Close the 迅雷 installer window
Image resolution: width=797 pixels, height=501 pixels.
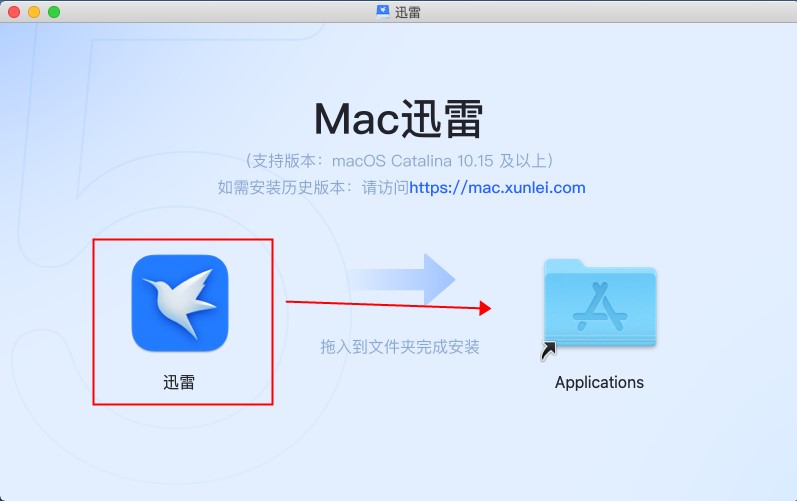tap(14, 12)
